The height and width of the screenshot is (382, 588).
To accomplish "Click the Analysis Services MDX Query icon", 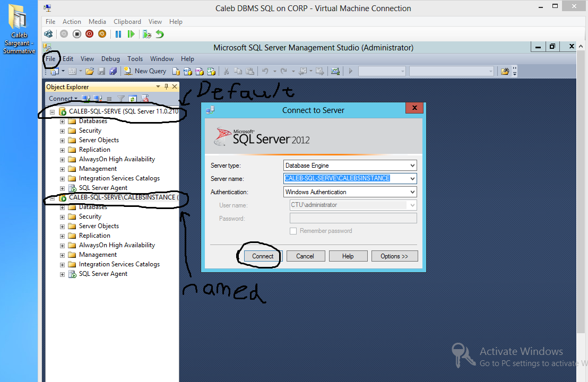I will coord(188,71).
